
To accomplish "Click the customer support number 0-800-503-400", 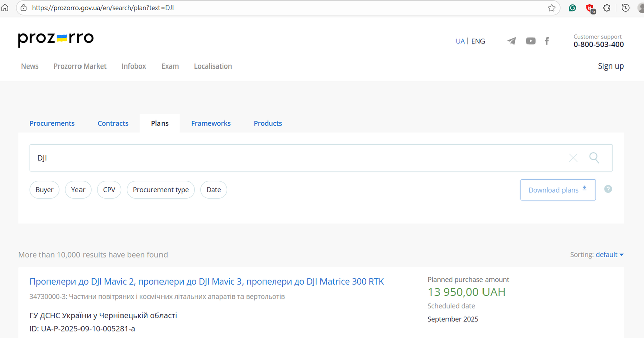I will [599, 44].
